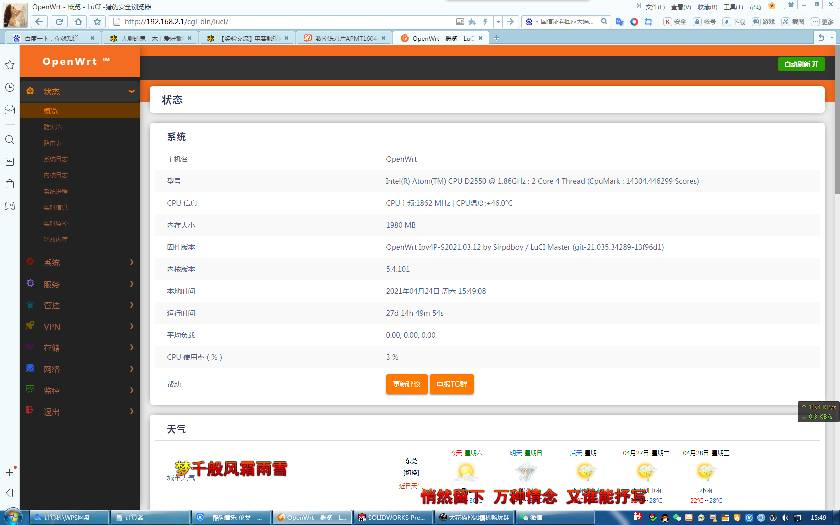Click the red icon beside 系统 menu
This screenshot has width=840, height=525.
coord(31,262)
